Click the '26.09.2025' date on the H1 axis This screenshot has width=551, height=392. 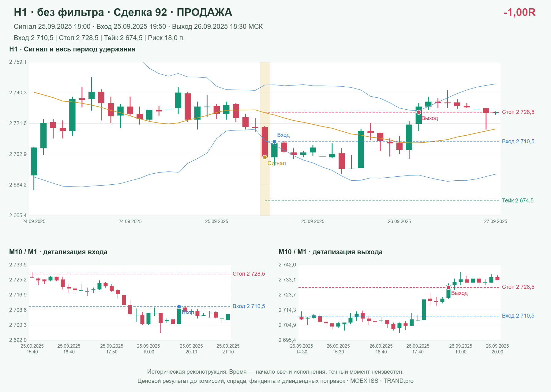(x=399, y=221)
